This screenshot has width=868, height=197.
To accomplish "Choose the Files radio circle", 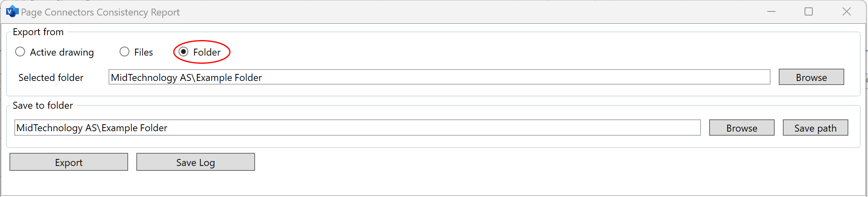I will coord(124,52).
